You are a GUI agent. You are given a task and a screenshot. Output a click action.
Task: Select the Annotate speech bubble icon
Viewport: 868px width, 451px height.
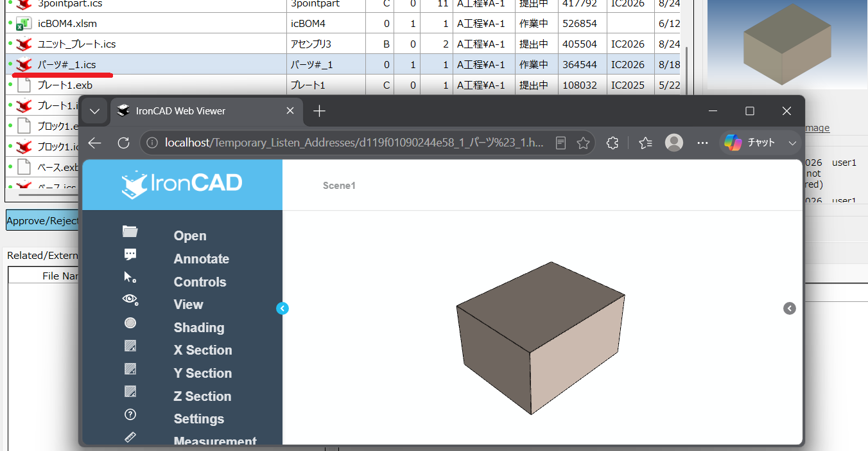click(130, 254)
